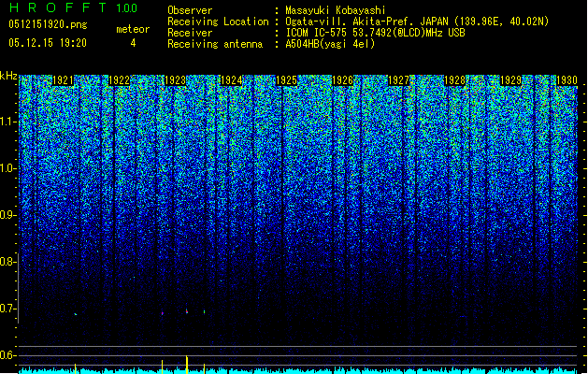The image size is (588, 374).
Task: Click the 1930 time marker label
Action: (x=566, y=80)
